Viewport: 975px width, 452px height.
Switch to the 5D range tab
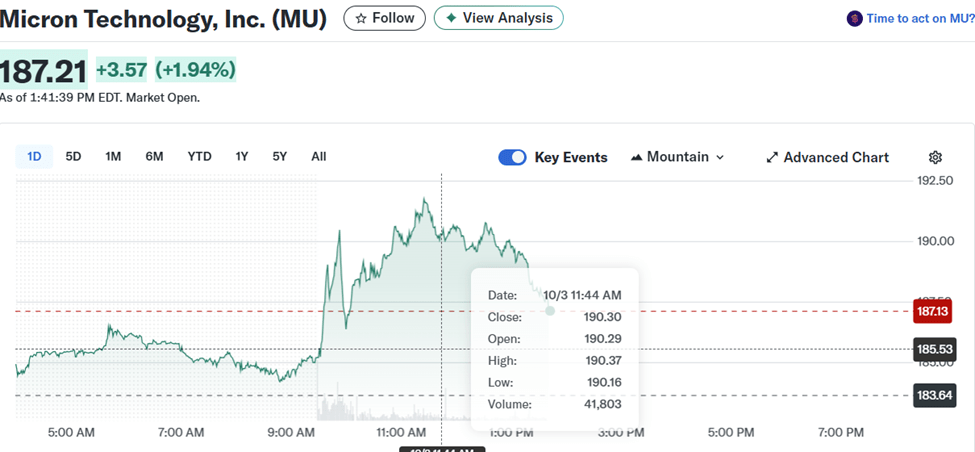73,156
